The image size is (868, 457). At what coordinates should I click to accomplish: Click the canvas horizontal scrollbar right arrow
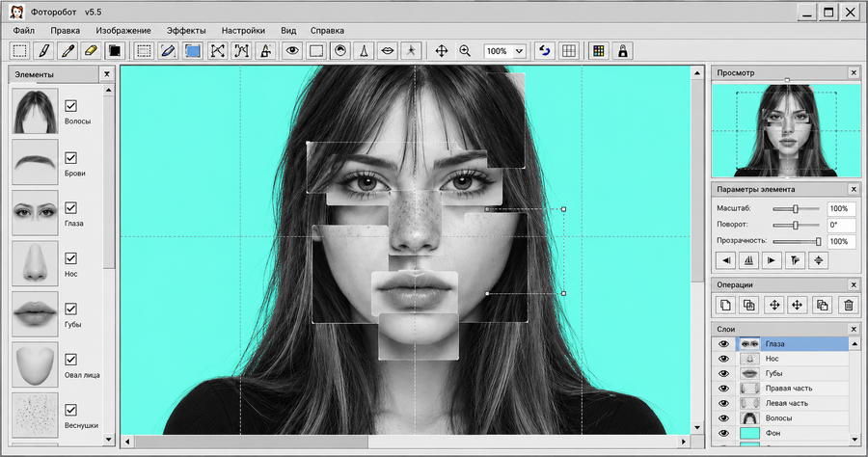(684, 442)
